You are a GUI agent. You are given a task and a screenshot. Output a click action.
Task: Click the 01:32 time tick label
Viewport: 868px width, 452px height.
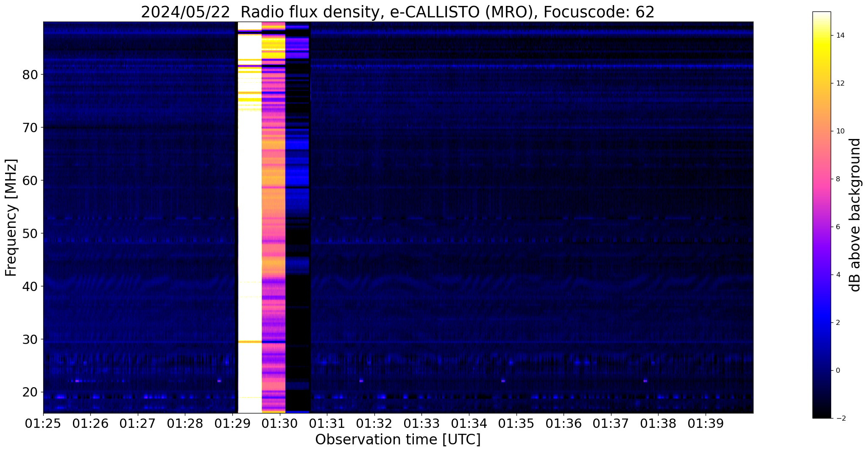[x=374, y=423]
